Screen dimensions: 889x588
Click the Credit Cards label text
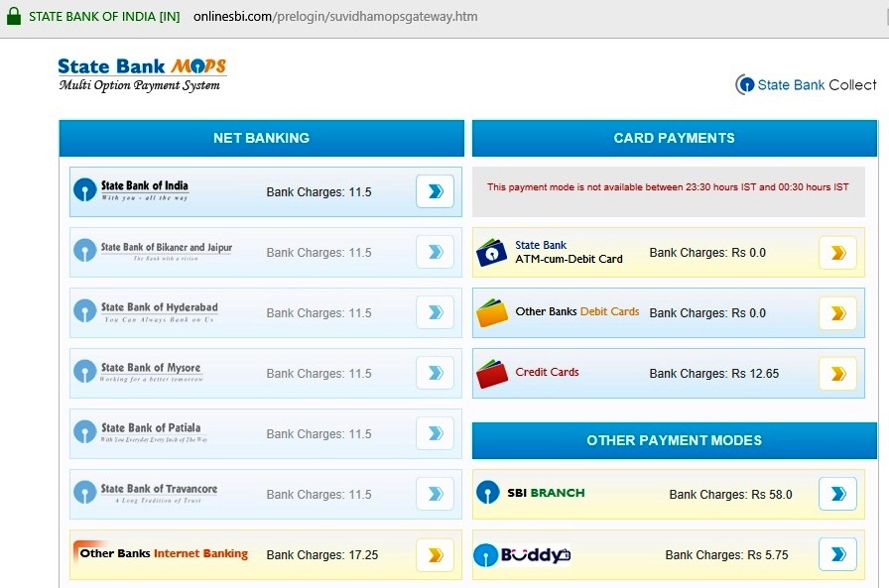click(547, 372)
